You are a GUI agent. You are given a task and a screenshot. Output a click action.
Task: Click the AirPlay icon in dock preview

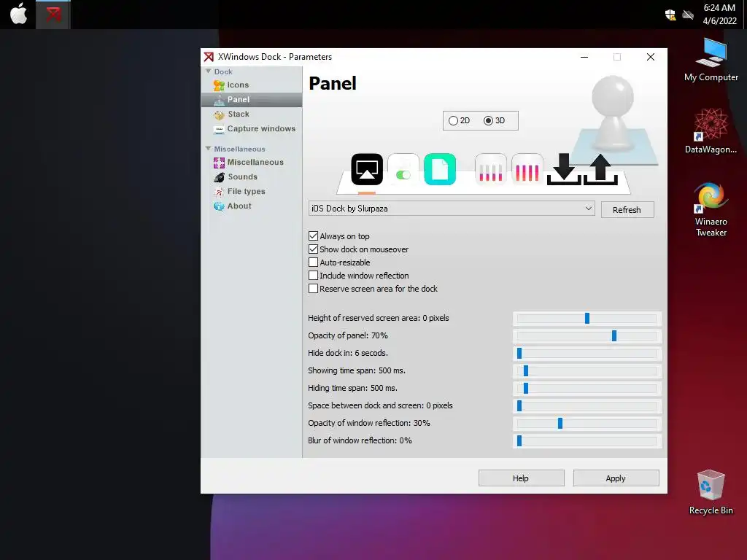point(367,169)
